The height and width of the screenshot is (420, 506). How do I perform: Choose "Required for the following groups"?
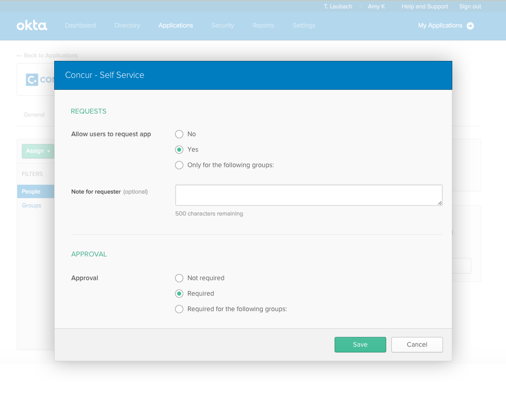pos(179,309)
